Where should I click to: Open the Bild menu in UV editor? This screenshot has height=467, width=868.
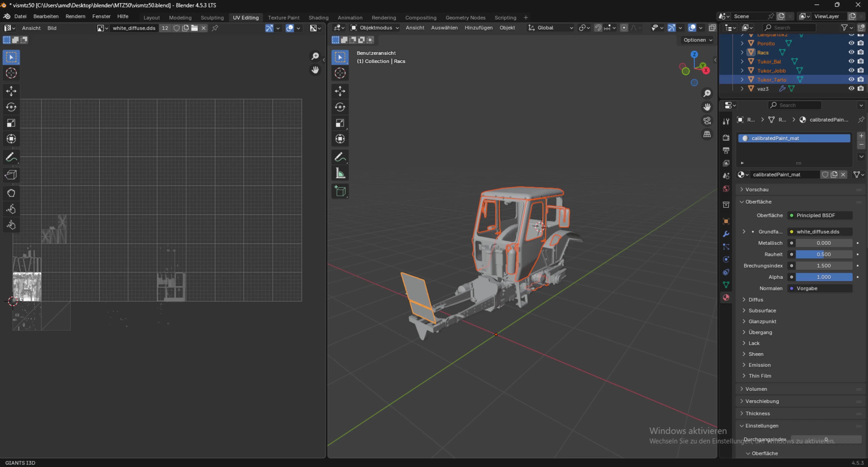(52, 28)
